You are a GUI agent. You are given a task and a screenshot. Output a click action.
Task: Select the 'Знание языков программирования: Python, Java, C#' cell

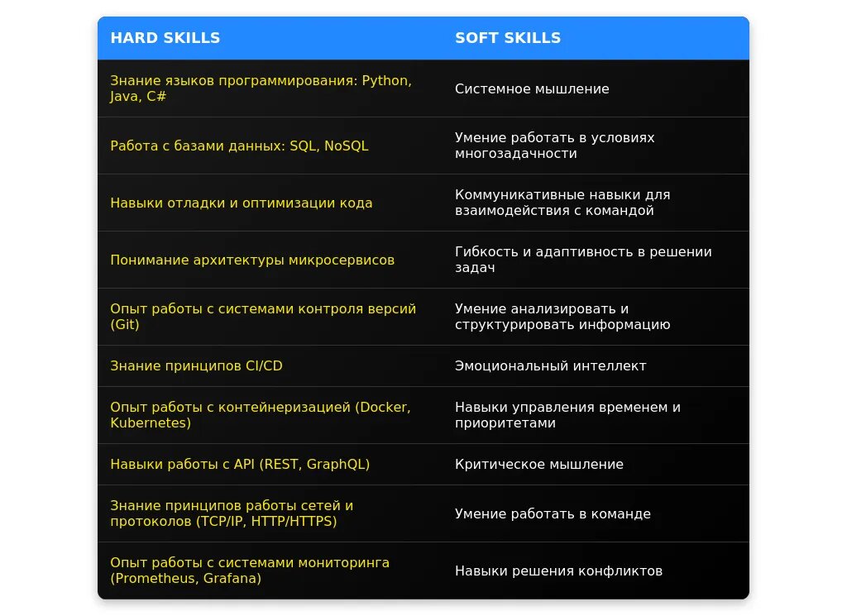tap(270, 88)
